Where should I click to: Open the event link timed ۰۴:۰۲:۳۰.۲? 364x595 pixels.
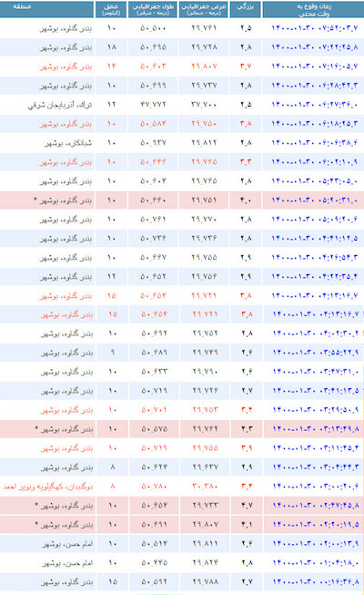(x=316, y=333)
